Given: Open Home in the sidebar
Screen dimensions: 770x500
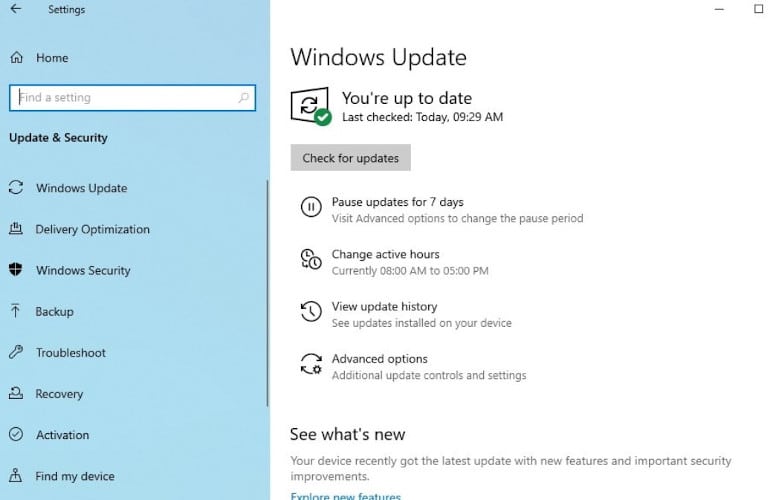Looking at the screenshot, I should click(52, 58).
